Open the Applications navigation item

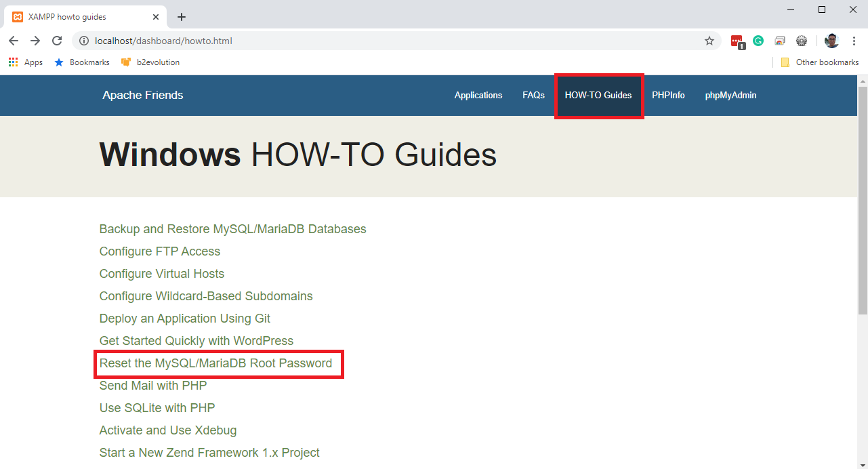[x=478, y=96]
